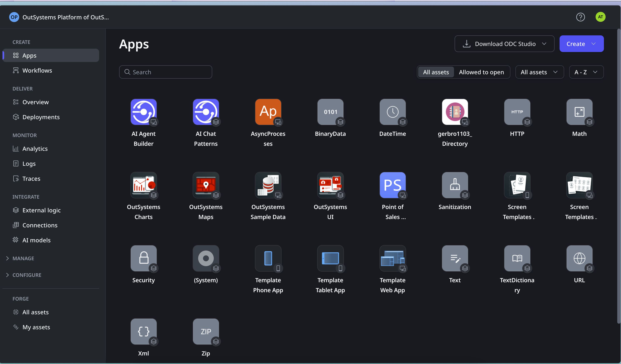The width and height of the screenshot is (621, 364).
Task: Open the Math library icon
Action: pos(579,112)
